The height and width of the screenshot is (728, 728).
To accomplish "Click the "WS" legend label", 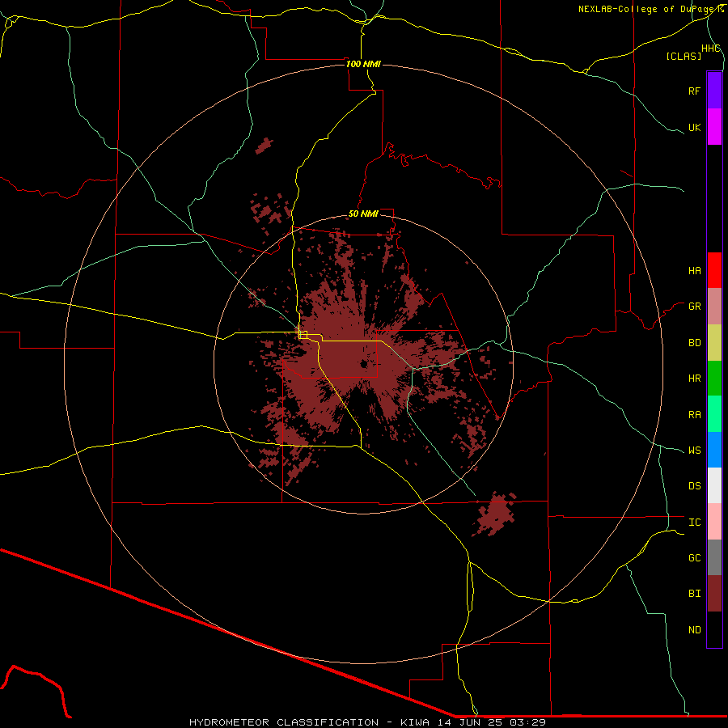I will point(694,451).
